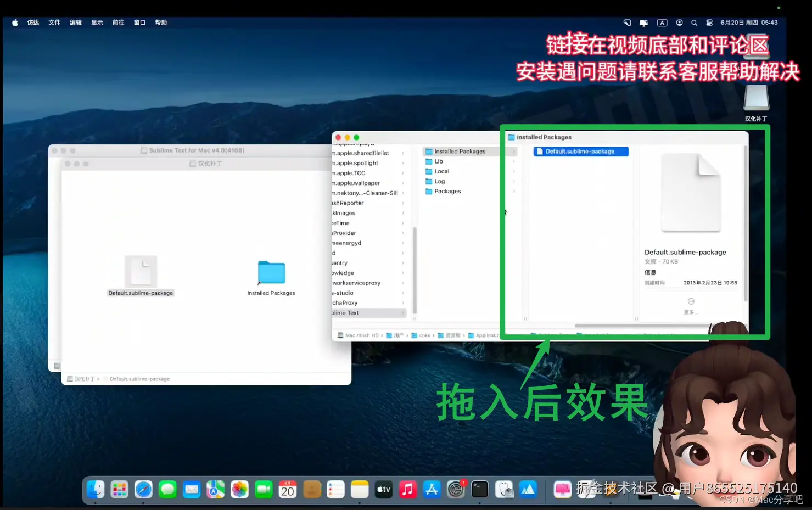Select the Packages folder in column
Image resolution: width=812 pixels, height=510 pixels.
(470, 191)
